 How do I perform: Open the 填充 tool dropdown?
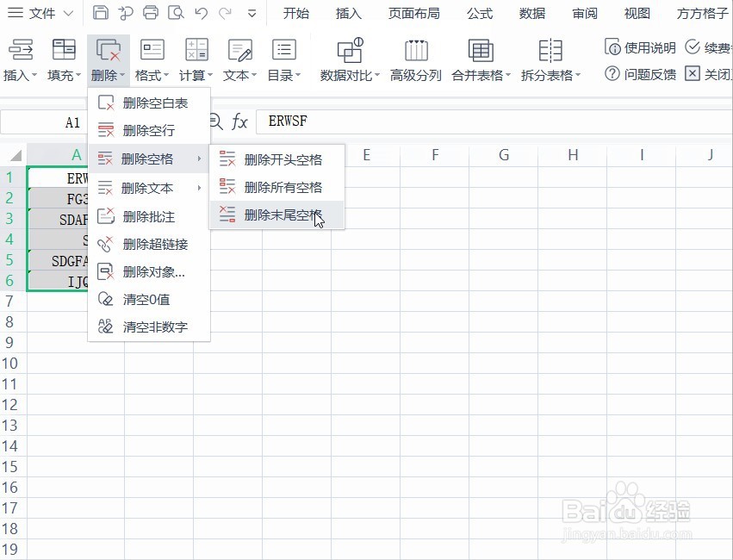point(64,60)
